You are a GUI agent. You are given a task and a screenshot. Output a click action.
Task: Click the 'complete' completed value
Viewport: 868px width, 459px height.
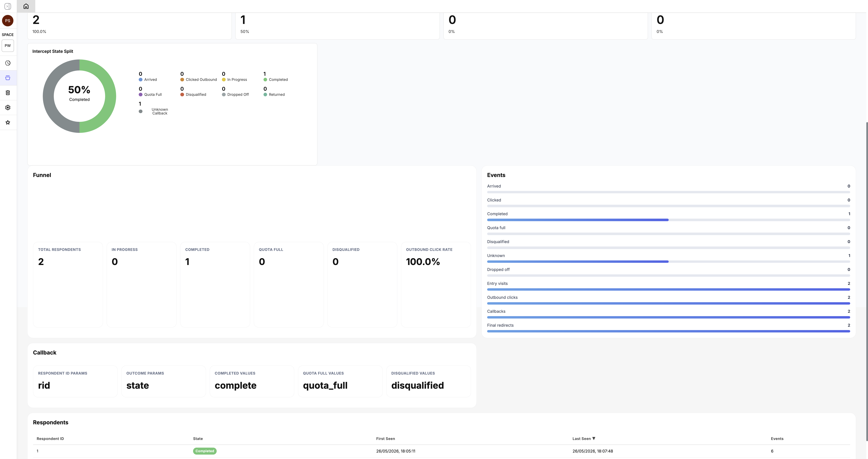coord(236,386)
